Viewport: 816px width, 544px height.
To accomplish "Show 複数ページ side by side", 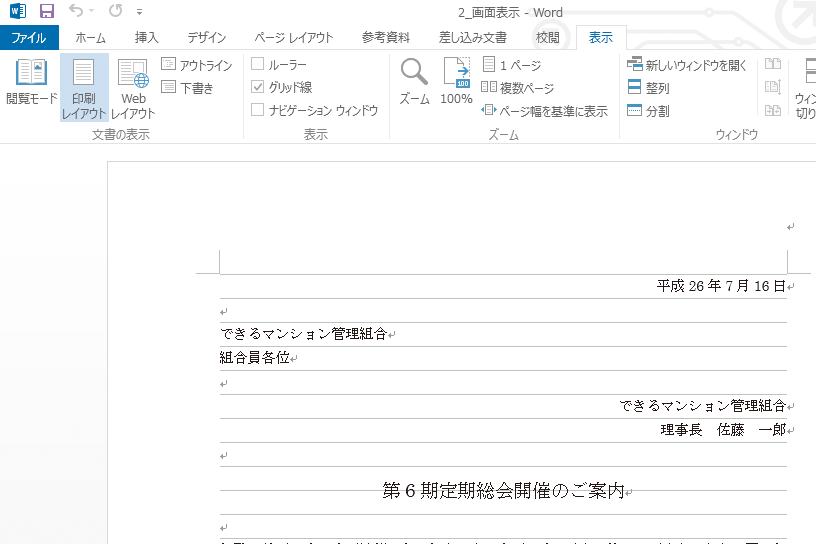I will click(518, 87).
